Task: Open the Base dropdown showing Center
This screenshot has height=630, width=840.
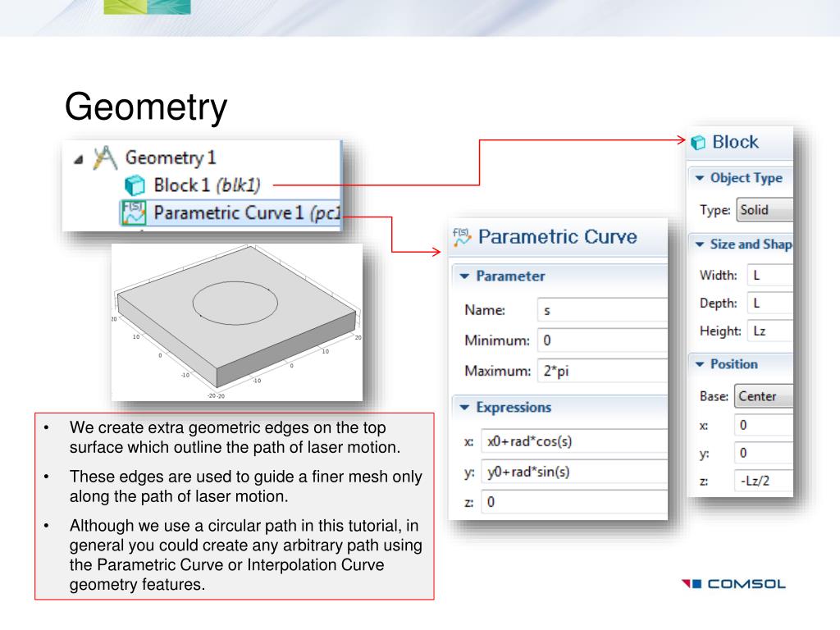Action: click(x=764, y=396)
